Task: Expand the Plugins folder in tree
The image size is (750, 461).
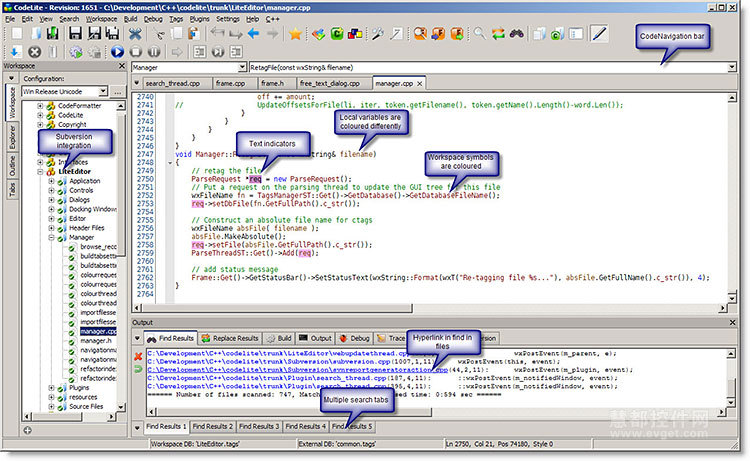Action: click(51, 388)
